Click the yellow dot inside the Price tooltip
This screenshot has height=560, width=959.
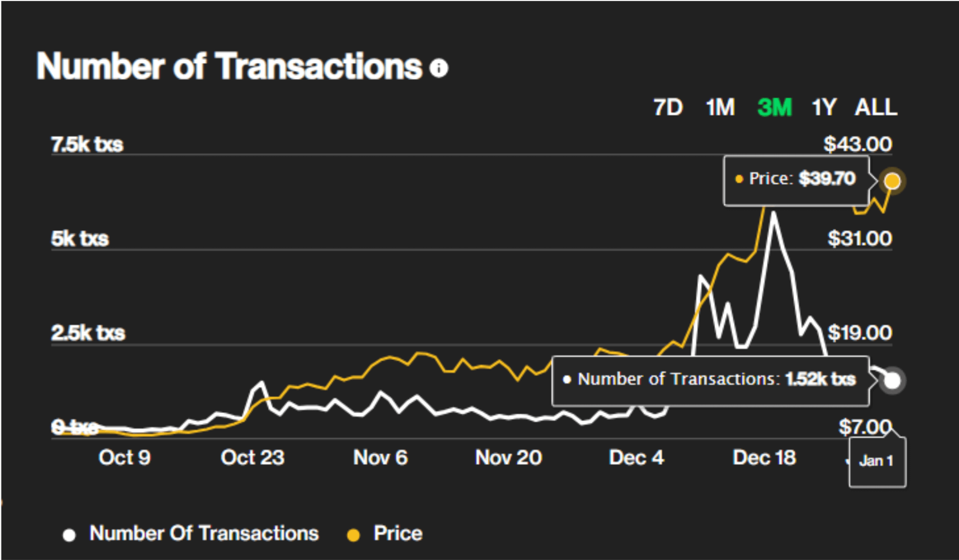click(738, 179)
